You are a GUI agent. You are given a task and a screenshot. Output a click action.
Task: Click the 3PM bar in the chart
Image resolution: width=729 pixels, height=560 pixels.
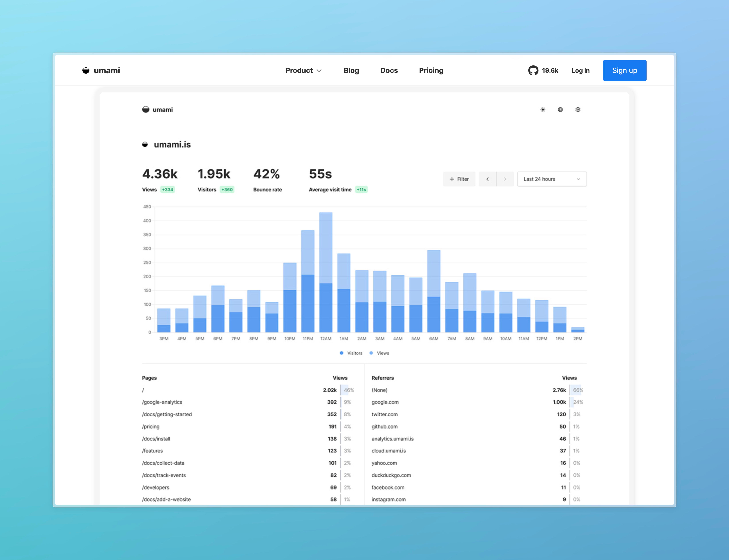pyautogui.click(x=164, y=320)
